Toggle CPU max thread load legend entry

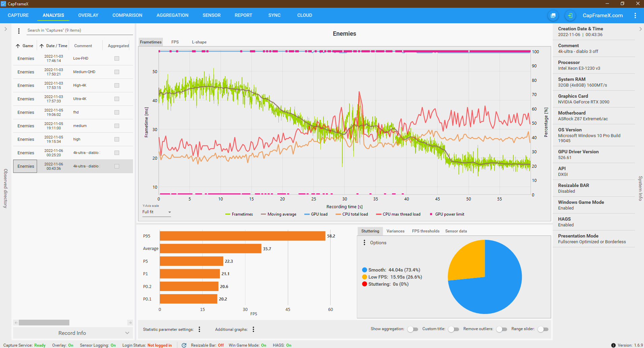(x=398, y=214)
